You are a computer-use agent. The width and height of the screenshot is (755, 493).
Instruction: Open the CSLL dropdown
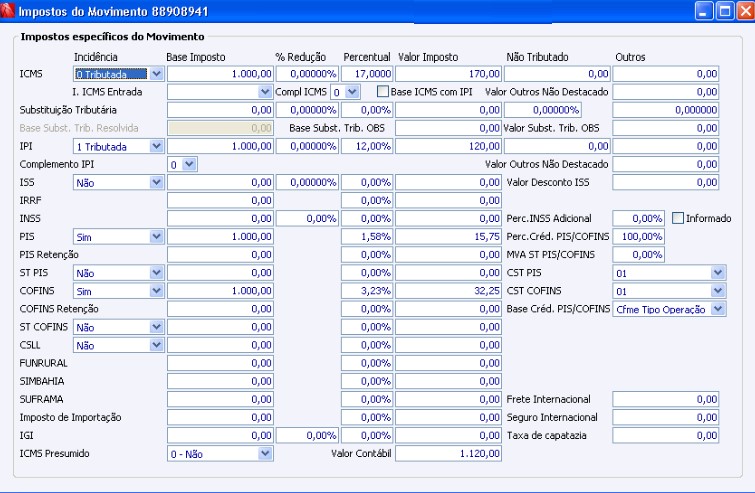point(156,345)
